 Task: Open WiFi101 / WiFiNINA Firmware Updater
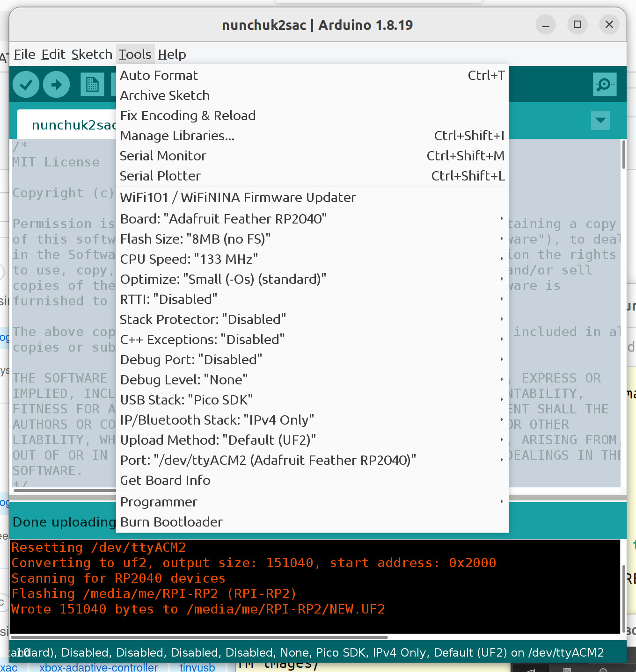coord(312,197)
